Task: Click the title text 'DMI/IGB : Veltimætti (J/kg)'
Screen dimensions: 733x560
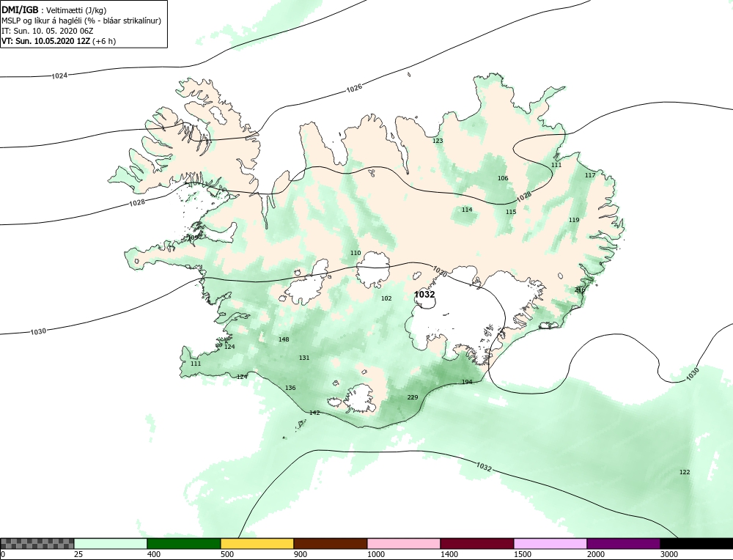Action: coord(54,10)
